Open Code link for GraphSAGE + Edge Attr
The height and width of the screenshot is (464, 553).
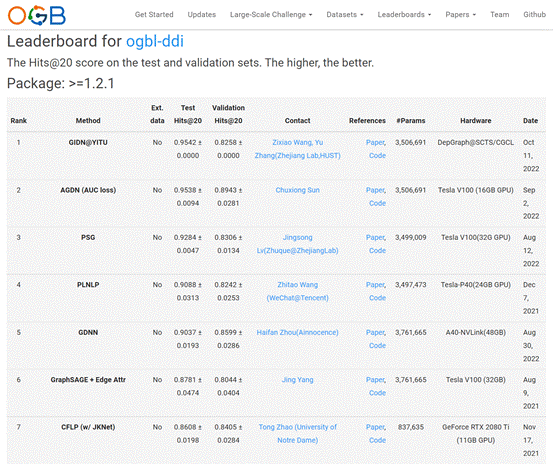[377, 393]
